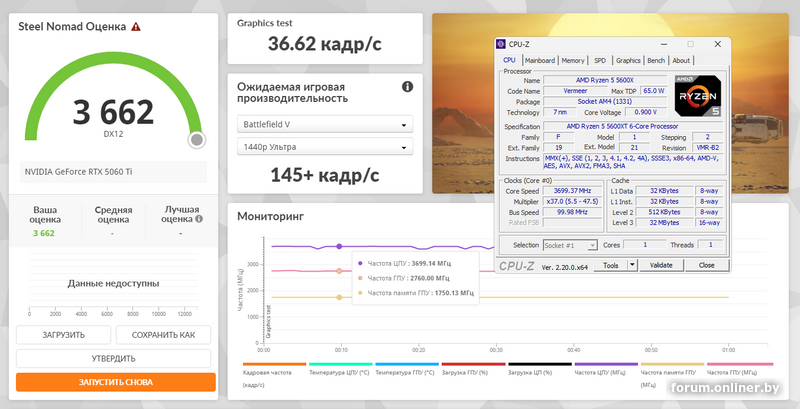Click the gauge end knob on score arc
The height and width of the screenshot is (409, 800).
[196, 139]
